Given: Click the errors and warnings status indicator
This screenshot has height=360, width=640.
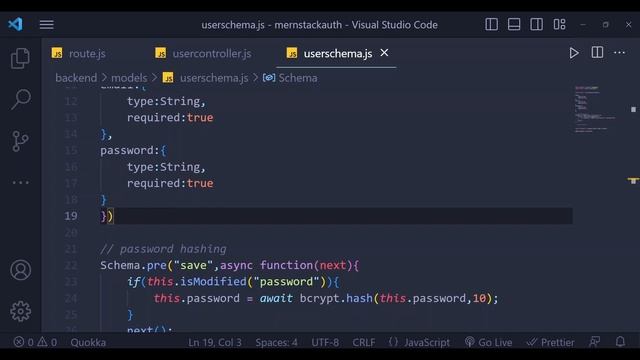Looking at the screenshot, I should pos(35,342).
